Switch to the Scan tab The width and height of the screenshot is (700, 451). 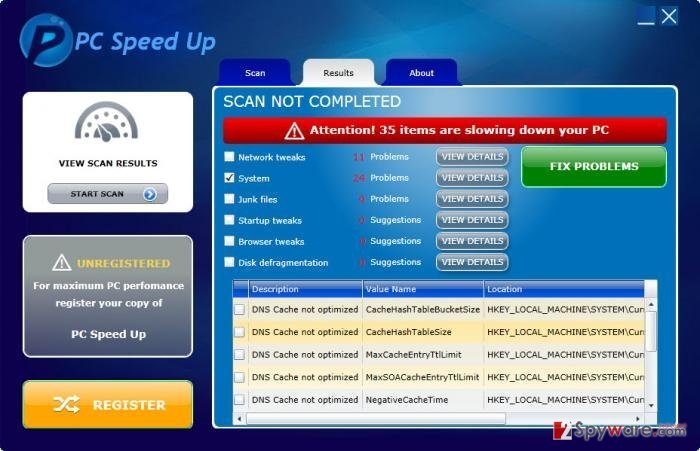(x=255, y=72)
